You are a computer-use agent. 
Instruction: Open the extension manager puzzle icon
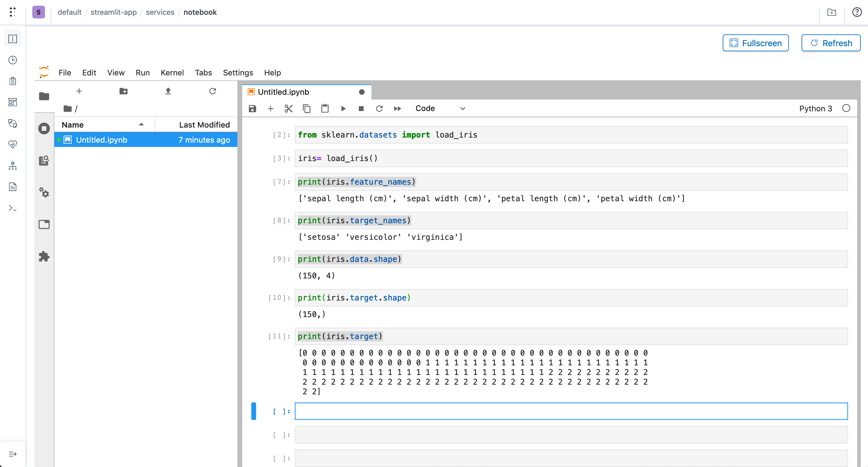point(44,256)
